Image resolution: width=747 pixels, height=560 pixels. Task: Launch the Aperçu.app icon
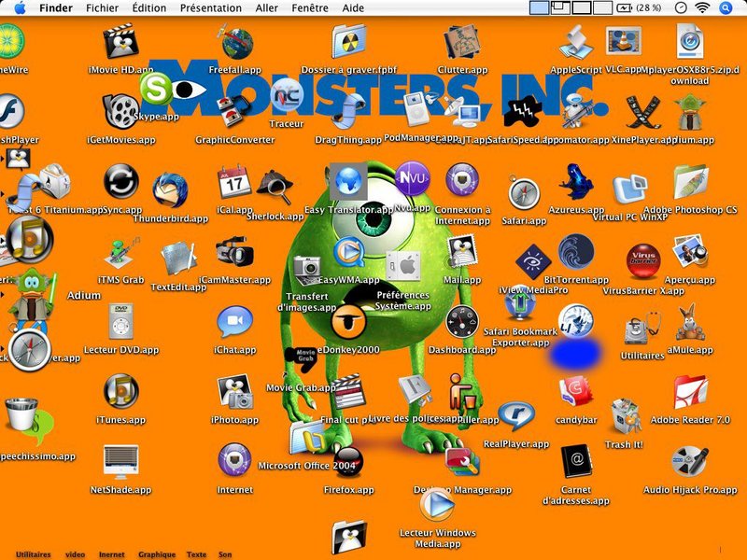point(690,251)
